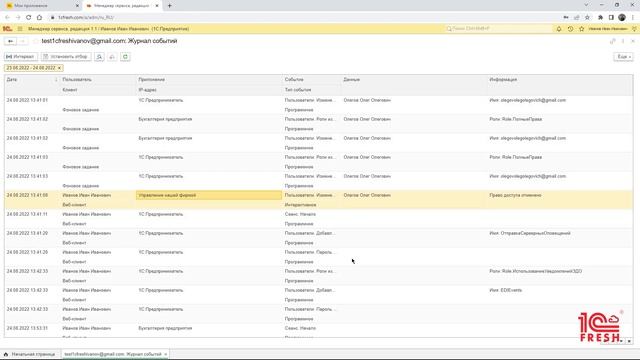Go back with the form back arrow
Viewport: 640px width, 360px height.
click(11, 41)
